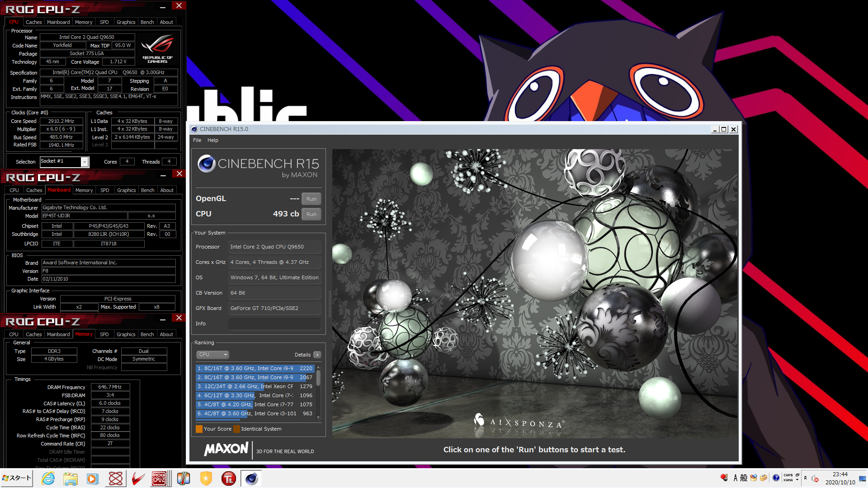Image resolution: width=868 pixels, height=488 pixels.
Task: Click the red atom-shaped app icon in taskbar
Action: click(x=115, y=479)
